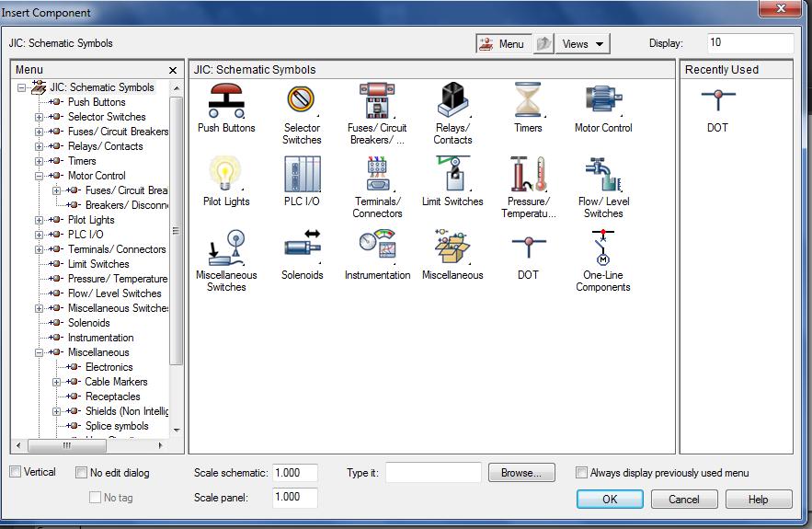Check Always display previously used menu
This screenshot has height=529, width=812.
coord(581,472)
